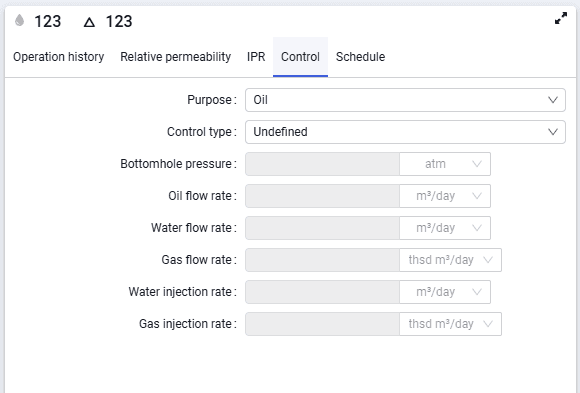Open the Water injection rate unit dropdown

click(x=445, y=292)
